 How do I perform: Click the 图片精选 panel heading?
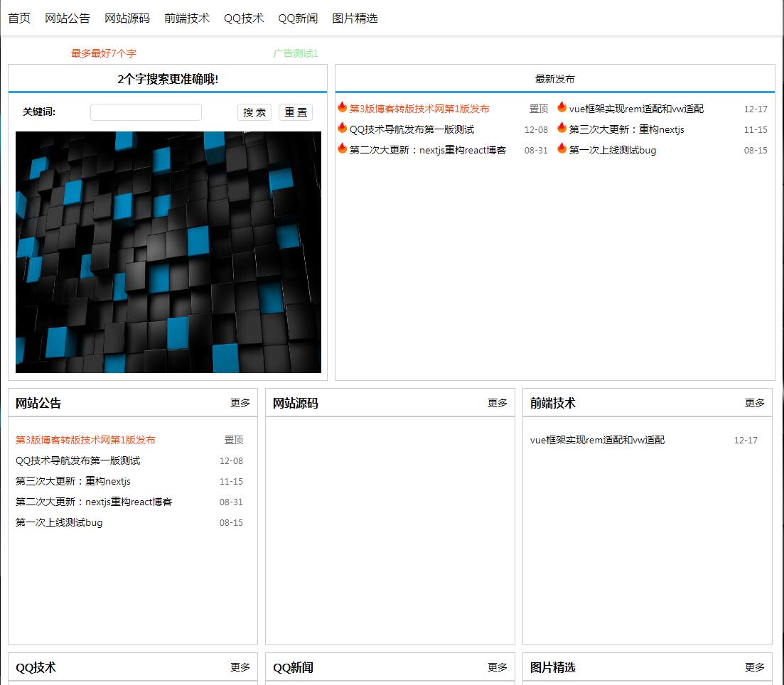(x=553, y=667)
